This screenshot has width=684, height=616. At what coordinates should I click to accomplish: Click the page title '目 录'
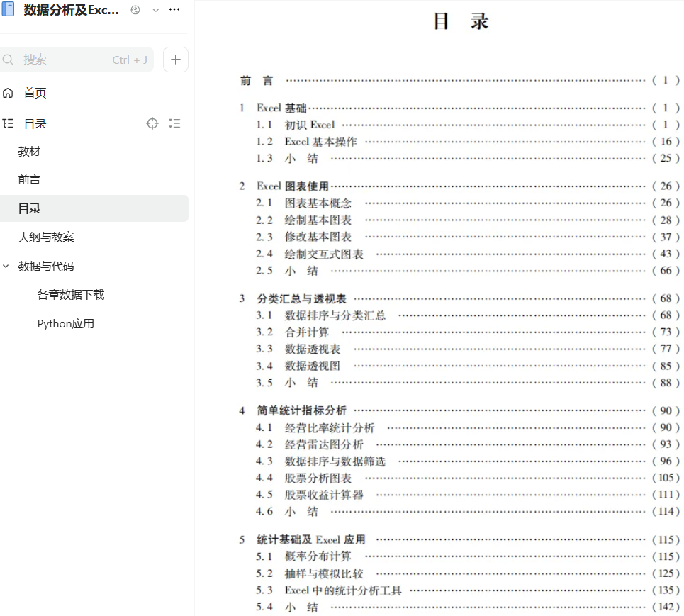[x=461, y=21]
